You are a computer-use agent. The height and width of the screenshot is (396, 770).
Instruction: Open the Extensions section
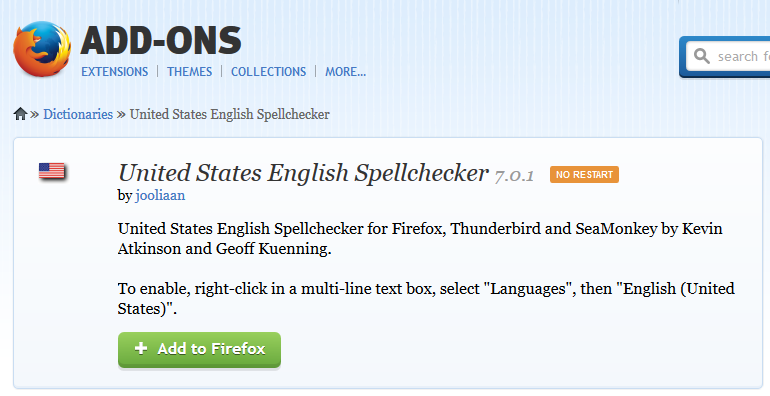tap(114, 72)
